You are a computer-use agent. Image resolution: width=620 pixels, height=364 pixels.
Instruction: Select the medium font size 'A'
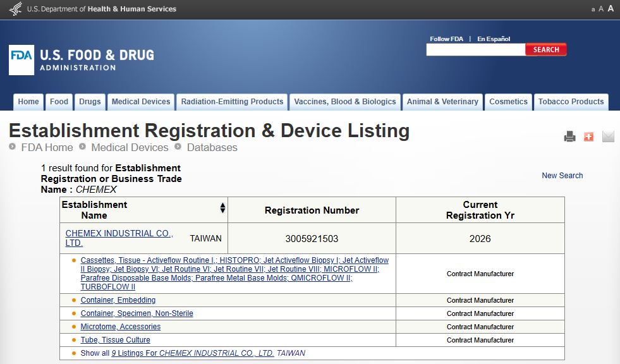click(601, 9)
